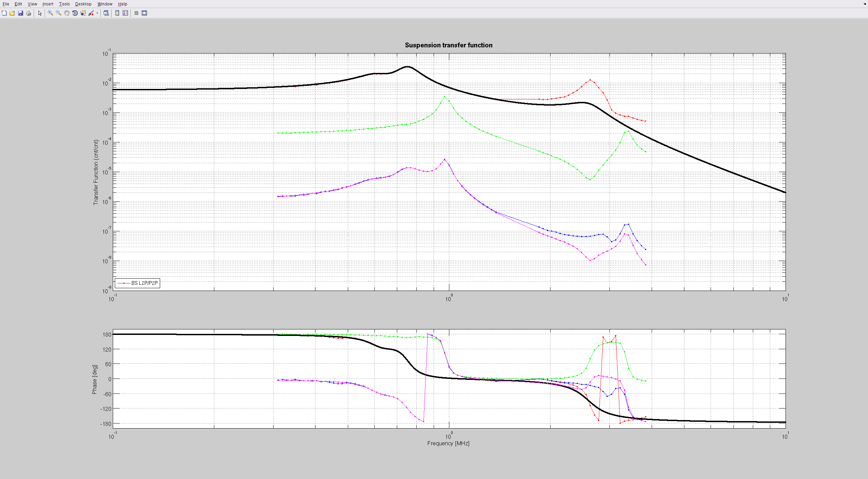868x479 pixels.
Task: Activate the Zoom In magnifier tool
Action: (x=50, y=13)
